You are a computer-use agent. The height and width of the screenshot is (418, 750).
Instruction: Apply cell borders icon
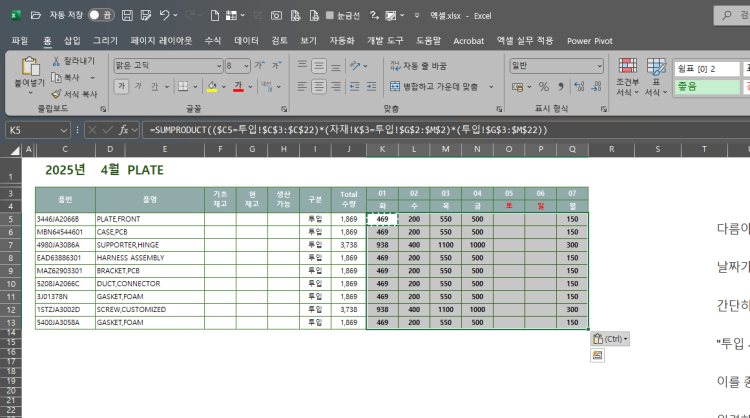click(183, 87)
